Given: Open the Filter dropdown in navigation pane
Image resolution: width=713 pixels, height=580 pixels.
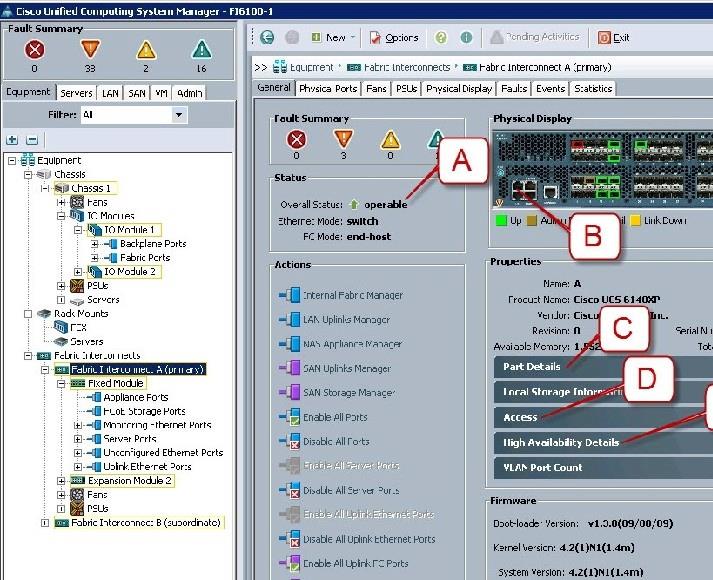Looking at the screenshot, I should pos(179,115).
